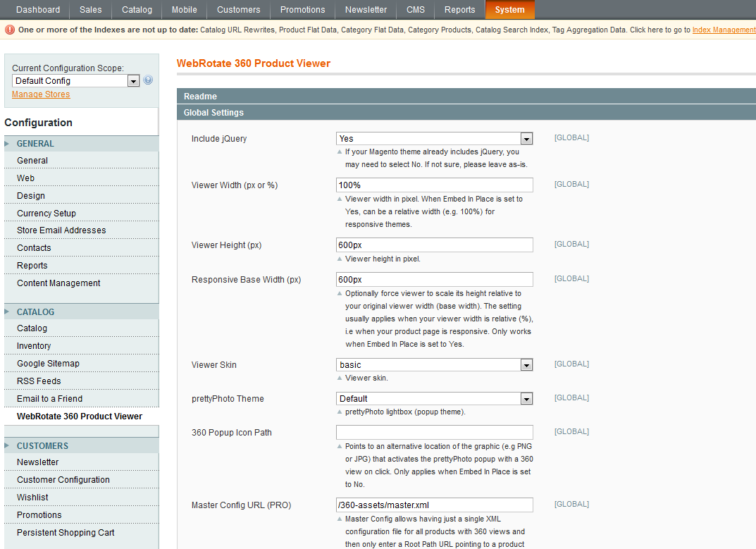This screenshot has width=756, height=549.
Task: Open Design settings in the sidebar
Action: pyautogui.click(x=82, y=196)
